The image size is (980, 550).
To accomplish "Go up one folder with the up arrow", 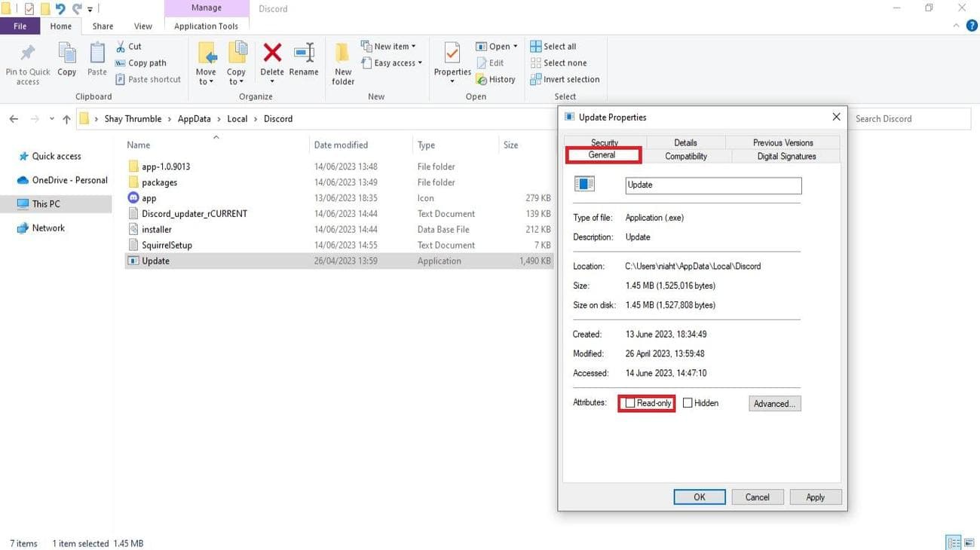I will click(x=66, y=119).
